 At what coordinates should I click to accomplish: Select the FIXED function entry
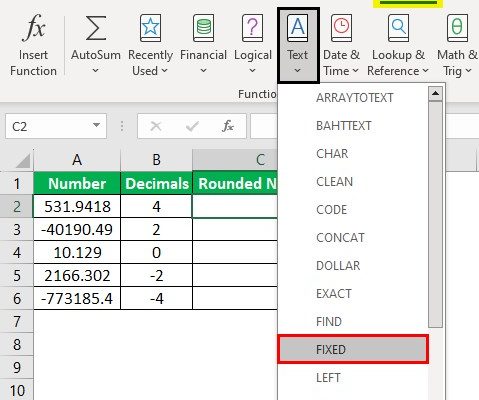coord(353,350)
